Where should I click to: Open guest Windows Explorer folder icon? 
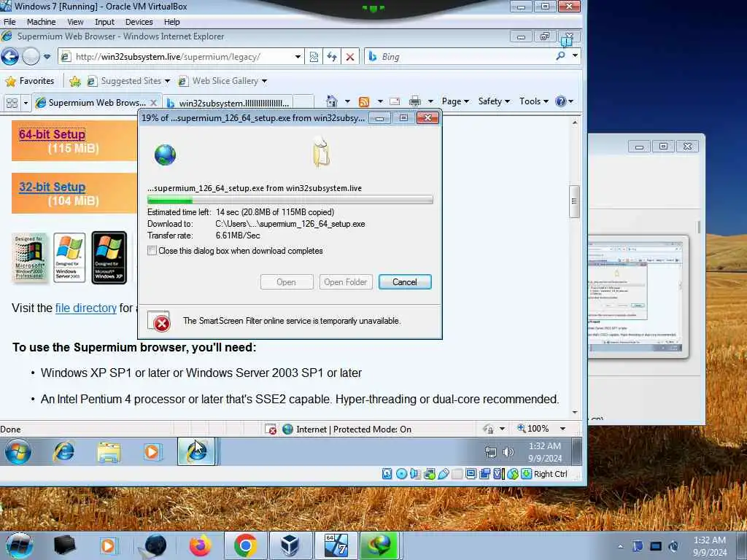109,452
